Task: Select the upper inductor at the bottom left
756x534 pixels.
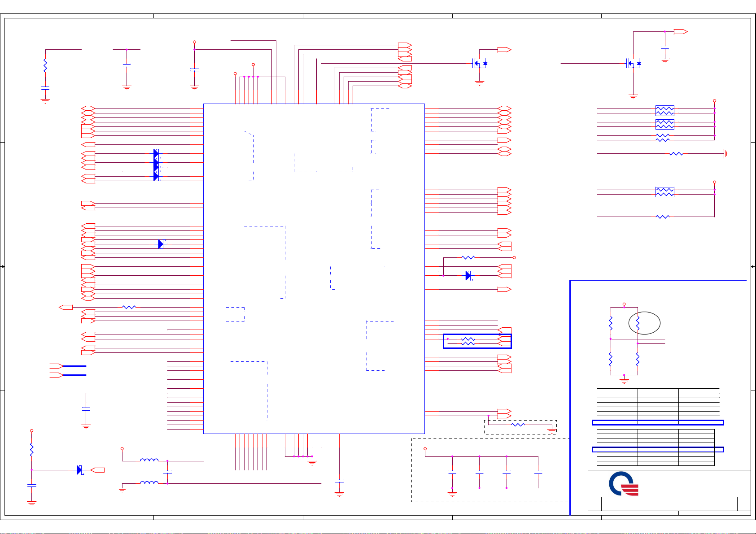Action: click(x=149, y=460)
